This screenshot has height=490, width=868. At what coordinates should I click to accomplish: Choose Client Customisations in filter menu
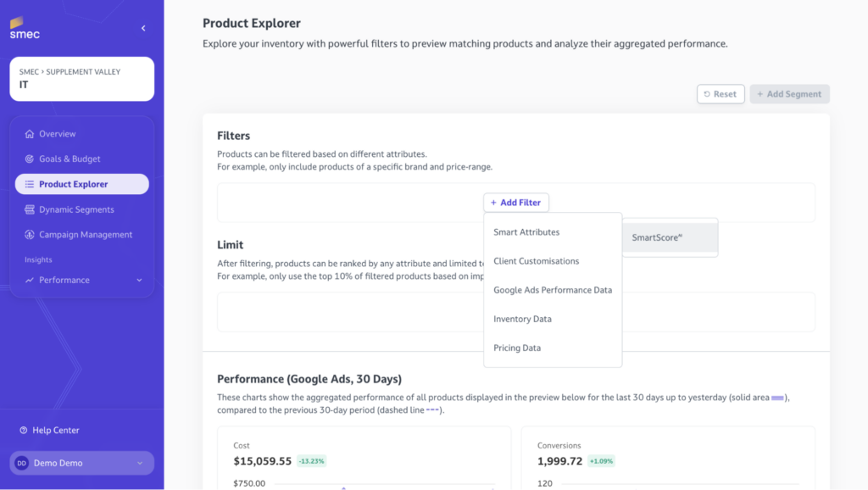(536, 261)
